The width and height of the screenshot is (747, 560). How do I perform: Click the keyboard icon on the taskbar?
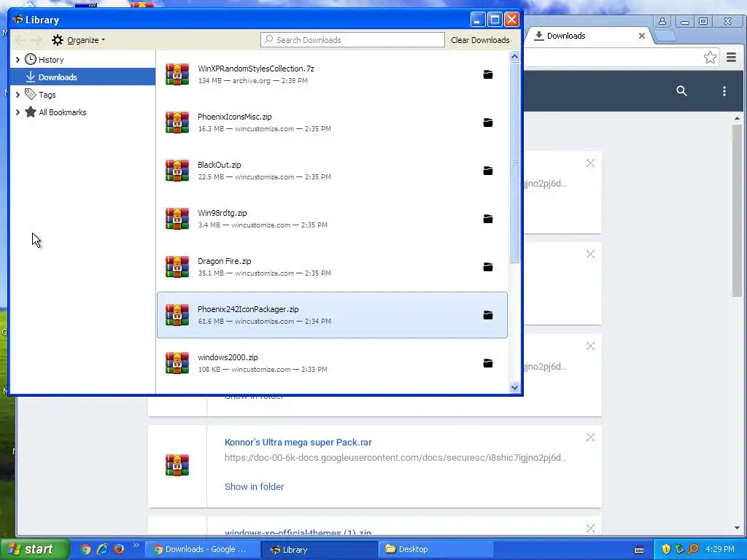click(639, 550)
